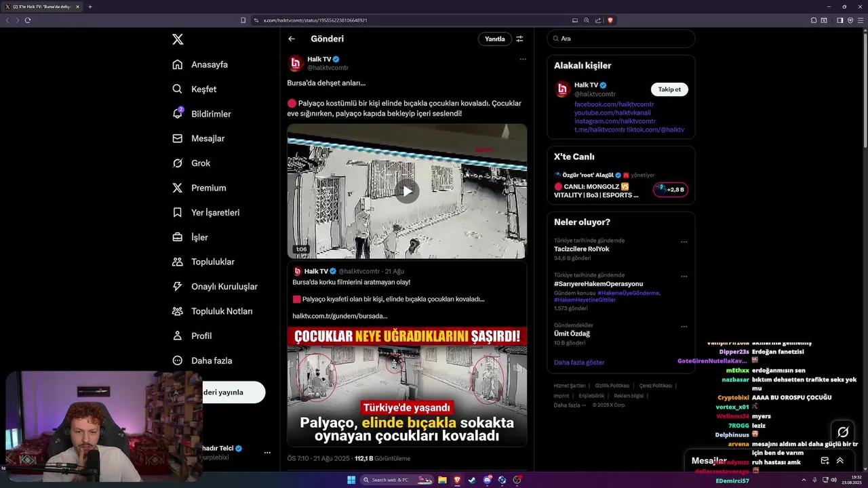Open Bildirimler notifications
Screen dimensions: 868x488
201,114
